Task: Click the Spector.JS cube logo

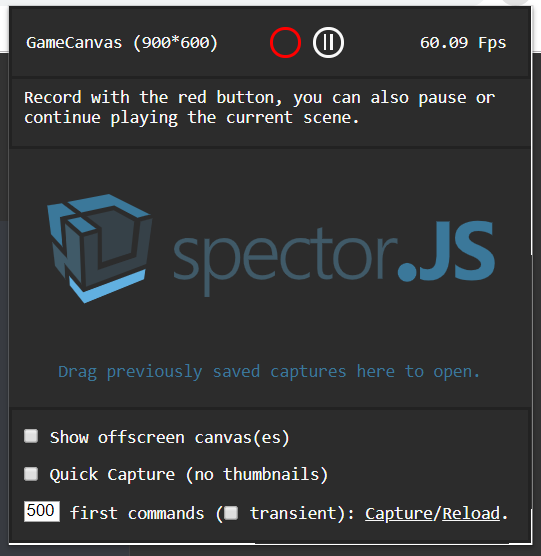Action: (100, 248)
